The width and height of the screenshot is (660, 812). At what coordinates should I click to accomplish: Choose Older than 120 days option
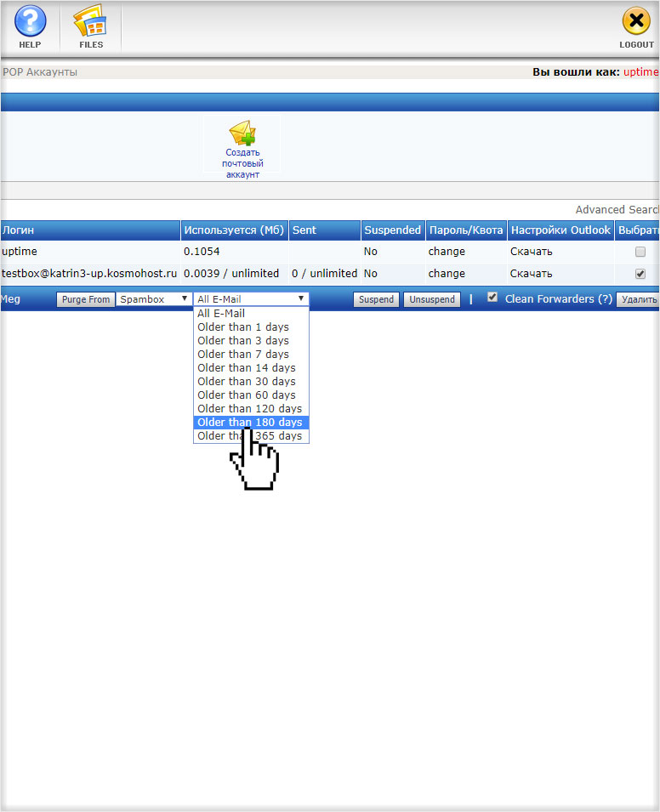pyautogui.click(x=251, y=409)
